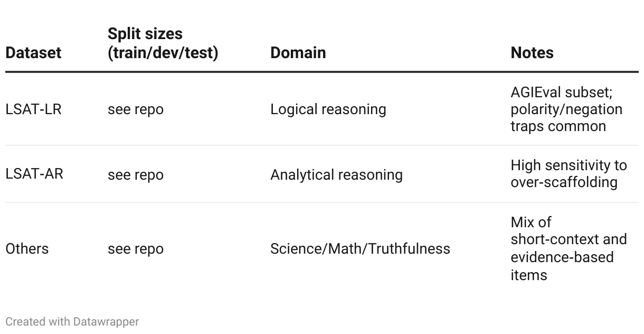Click 'see repo' in Others row
This screenshot has width=644, height=334.
click(136, 249)
